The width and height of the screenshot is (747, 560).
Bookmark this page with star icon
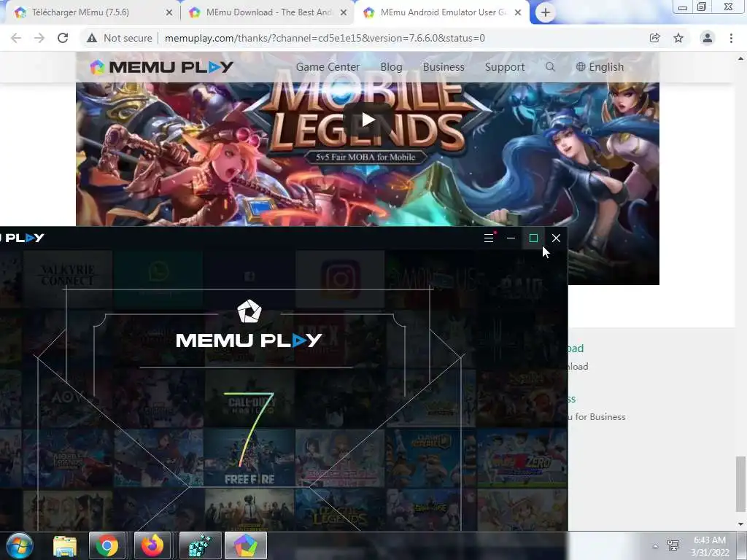(x=678, y=38)
